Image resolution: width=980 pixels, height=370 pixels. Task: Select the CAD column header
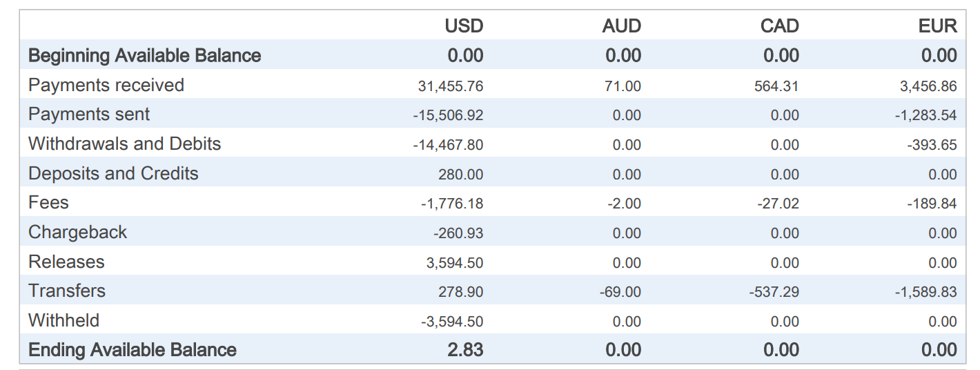[779, 26]
